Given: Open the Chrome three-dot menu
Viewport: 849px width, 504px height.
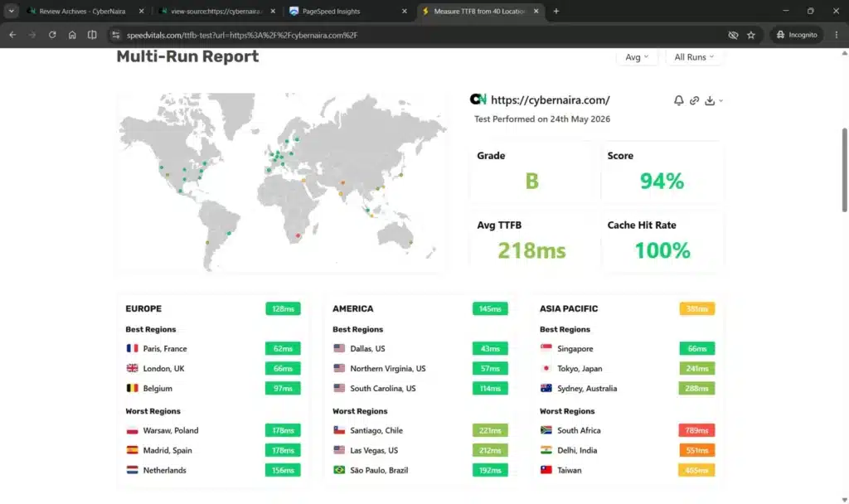Looking at the screenshot, I should [837, 35].
